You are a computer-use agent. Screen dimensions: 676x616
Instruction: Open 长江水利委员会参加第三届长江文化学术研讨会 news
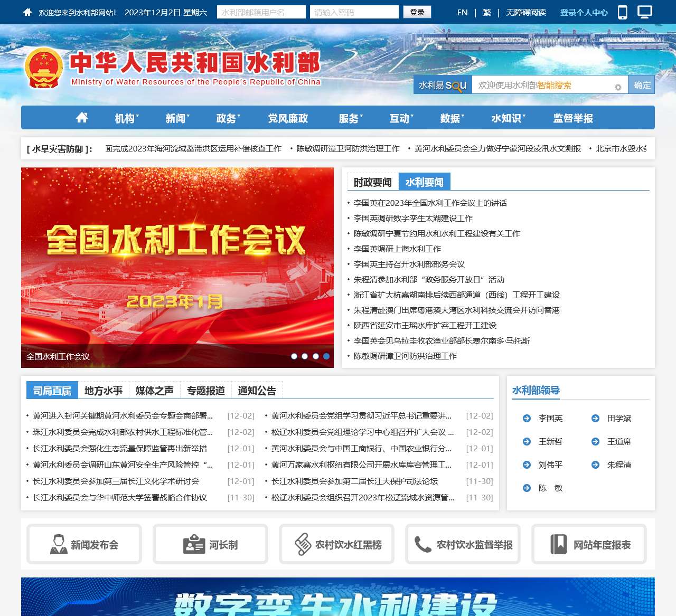point(116,481)
